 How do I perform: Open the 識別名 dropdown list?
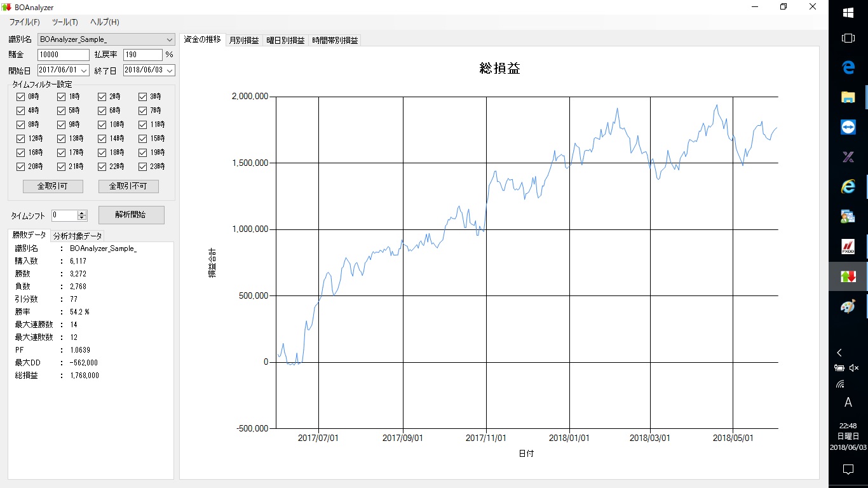click(169, 39)
